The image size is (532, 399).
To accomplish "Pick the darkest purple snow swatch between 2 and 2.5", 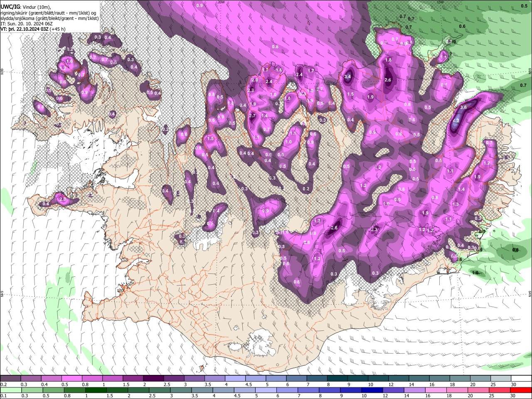I will [153, 379].
